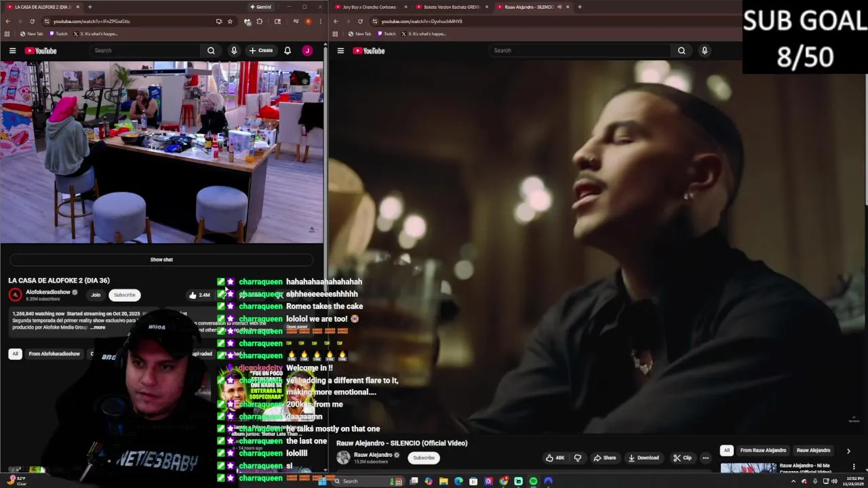Start voice search in right YouTube window
The width and height of the screenshot is (868, 488).
[x=705, y=51]
